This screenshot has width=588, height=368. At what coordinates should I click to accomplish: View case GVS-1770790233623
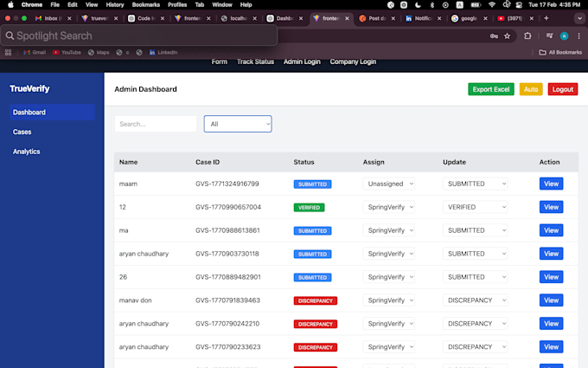tap(552, 346)
